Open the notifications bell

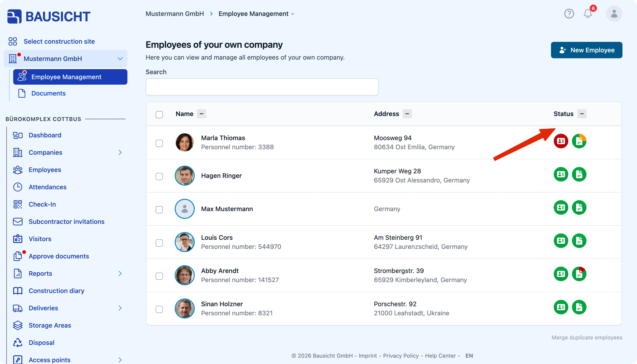(588, 14)
